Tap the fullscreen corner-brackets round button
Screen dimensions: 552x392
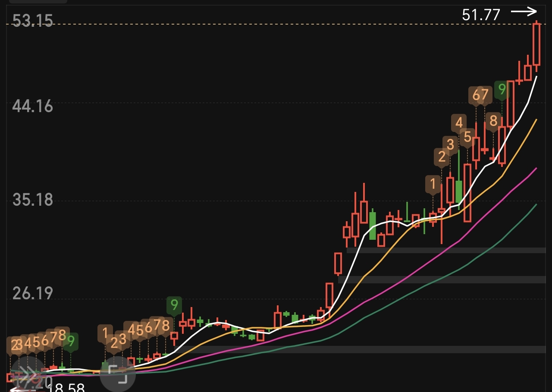(118, 374)
